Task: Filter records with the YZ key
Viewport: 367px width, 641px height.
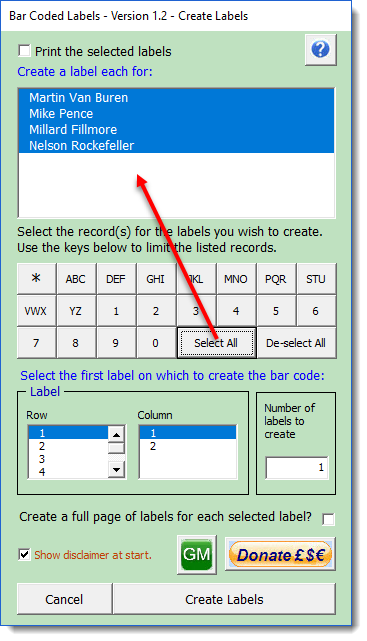Action: (76, 311)
